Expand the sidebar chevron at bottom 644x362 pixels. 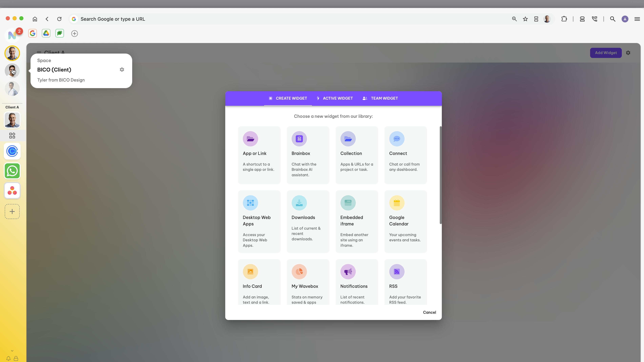[12, 351]
